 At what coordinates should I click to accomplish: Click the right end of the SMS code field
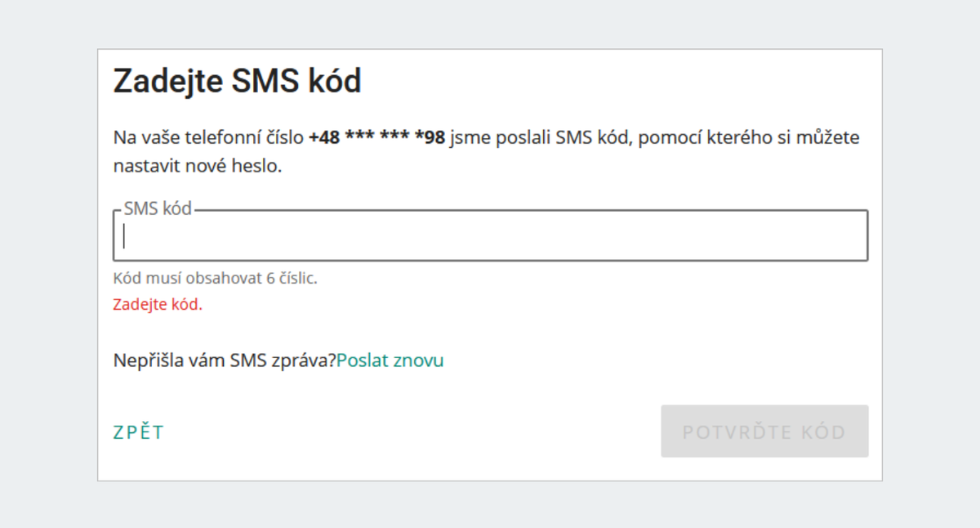point(849,236)
